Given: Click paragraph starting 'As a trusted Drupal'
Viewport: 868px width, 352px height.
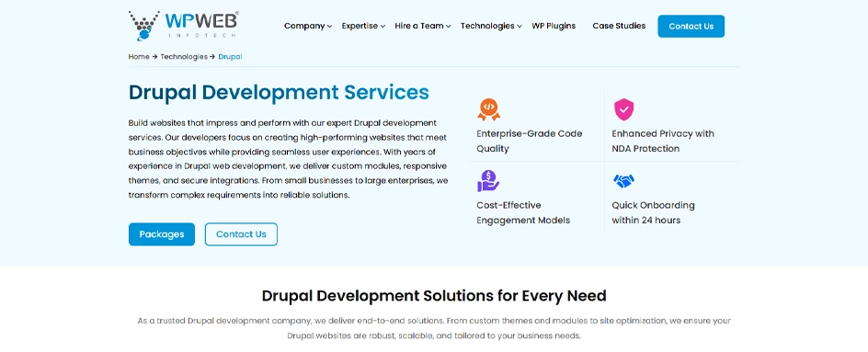Looking at the screenshot, I should pyautogui.click(x=434, y=328).
